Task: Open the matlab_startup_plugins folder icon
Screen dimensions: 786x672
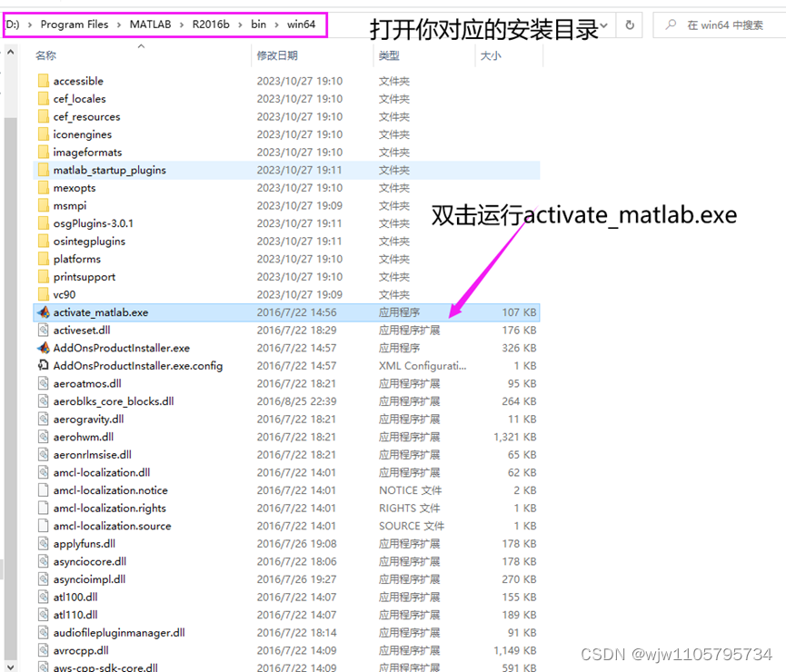Action: pos(43,170)
